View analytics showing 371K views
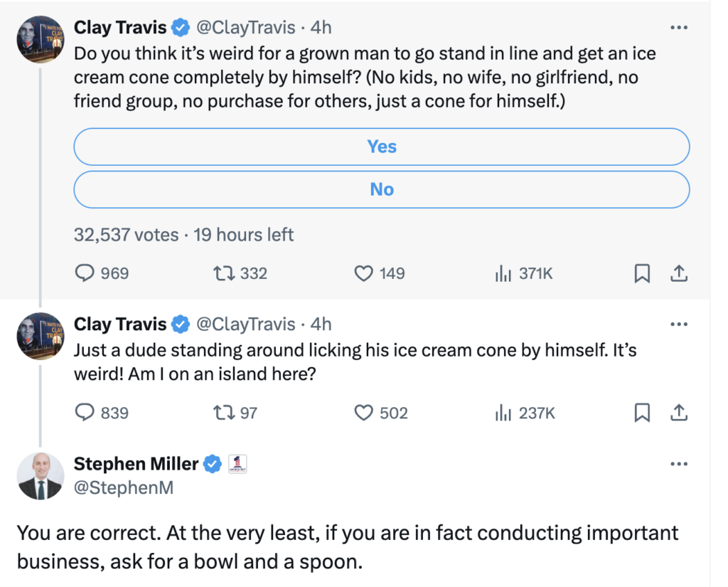 click(x=503, y=273)
